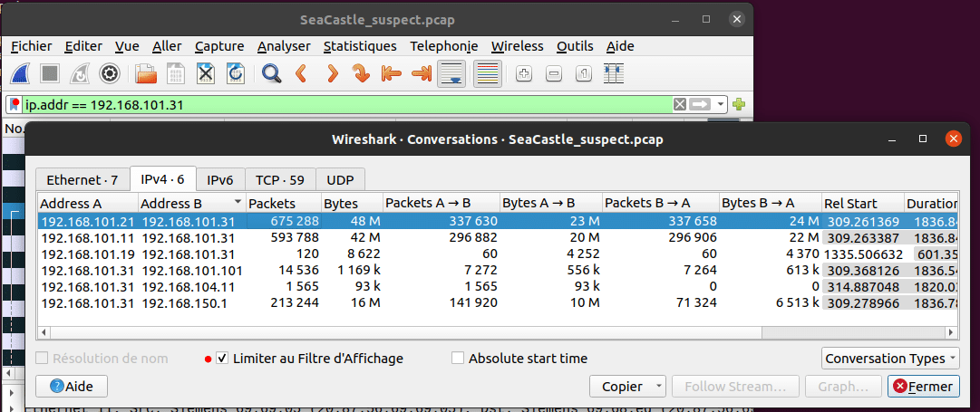Sort by Bytes column header
Screen dimensions: 980x412
352,204
